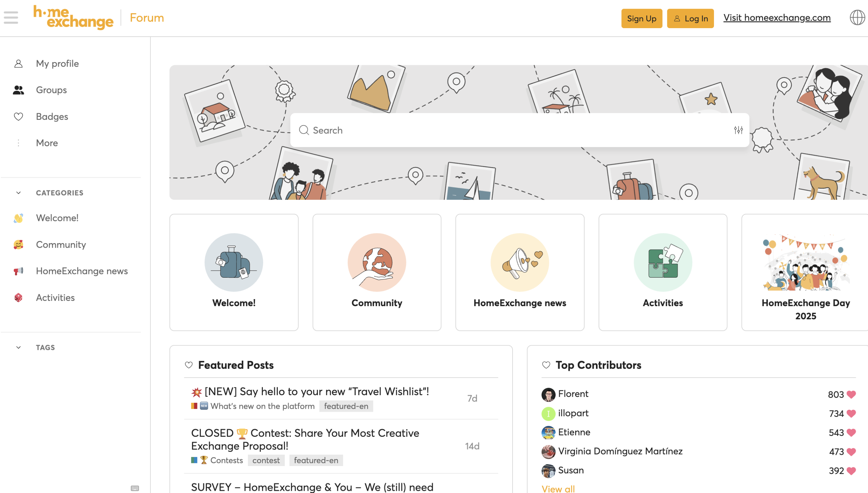
Task: Click the HomeExchange logo
Action: tap(74, 18)
